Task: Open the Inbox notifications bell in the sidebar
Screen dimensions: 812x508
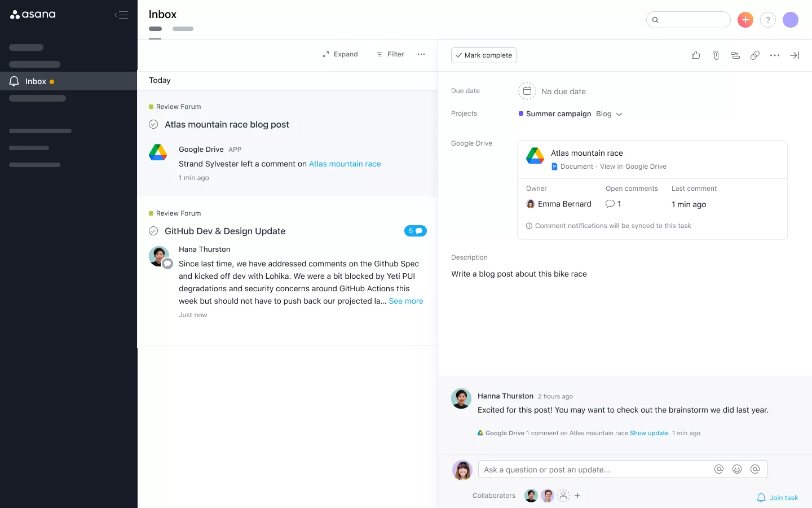Action: 14,81
